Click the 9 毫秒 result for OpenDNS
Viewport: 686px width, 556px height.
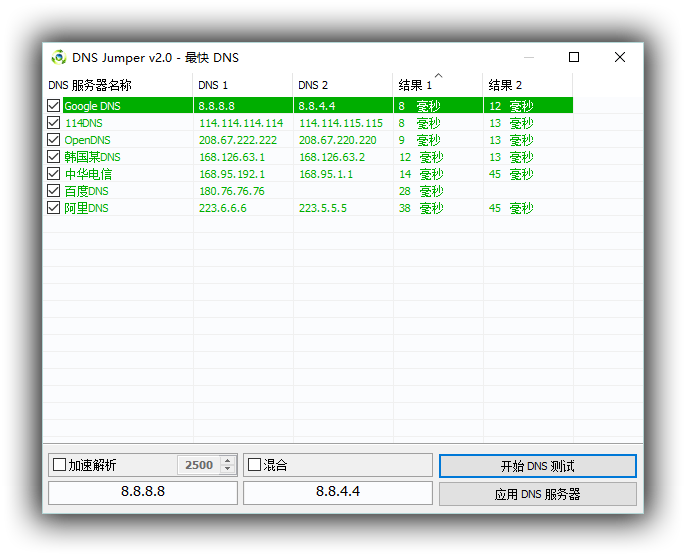(x=419, y=140)
